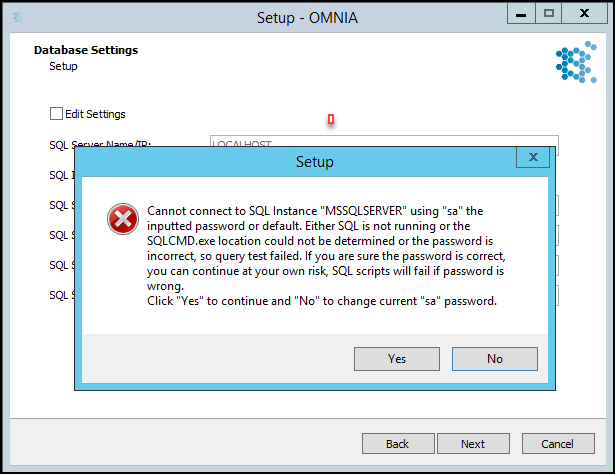Choose No to change the sa password
This screenshot has width=615, height=474.
click(495, 359)
